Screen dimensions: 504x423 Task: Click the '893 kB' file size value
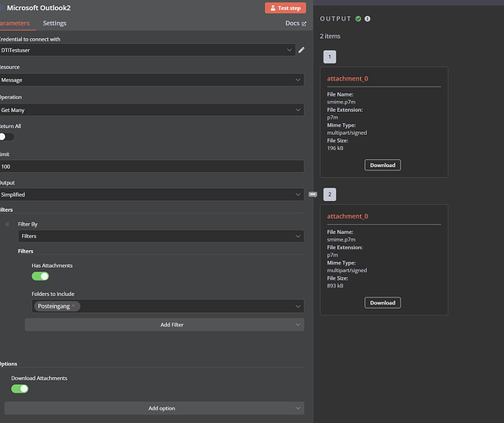[x=335, y=286]
